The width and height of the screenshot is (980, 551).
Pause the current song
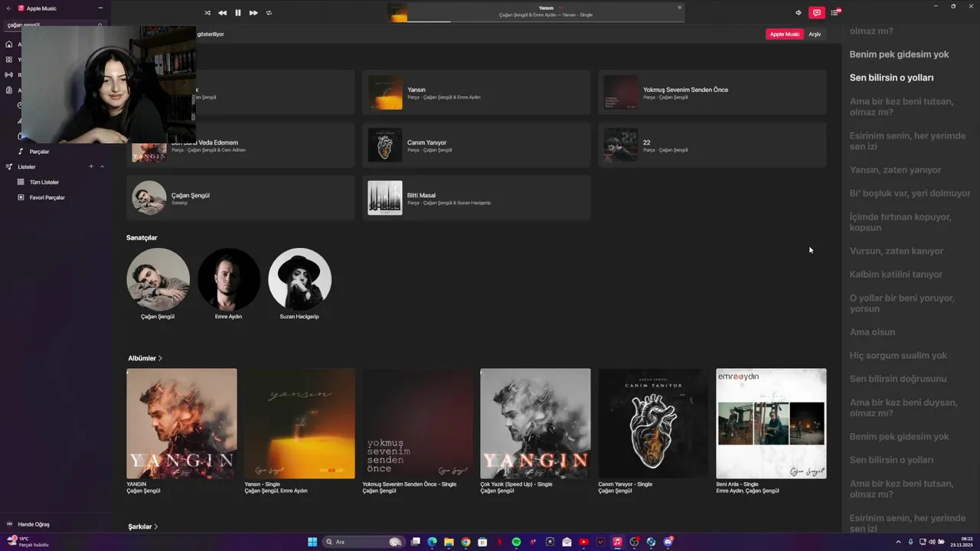[x=237, y=13]
